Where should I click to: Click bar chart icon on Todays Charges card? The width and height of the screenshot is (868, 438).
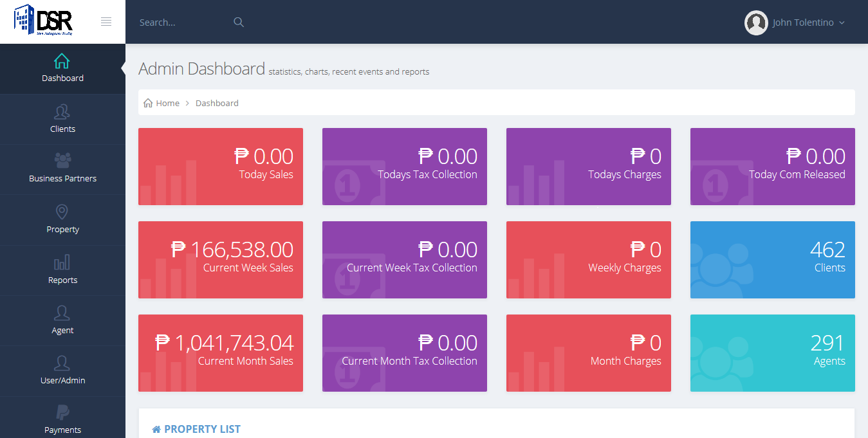537,183
